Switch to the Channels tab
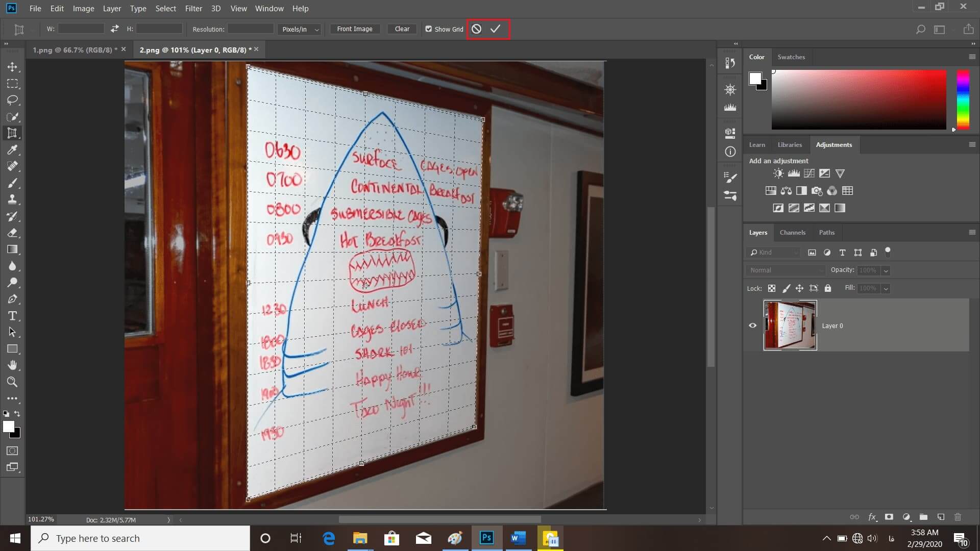 click(x=792, y=233)
